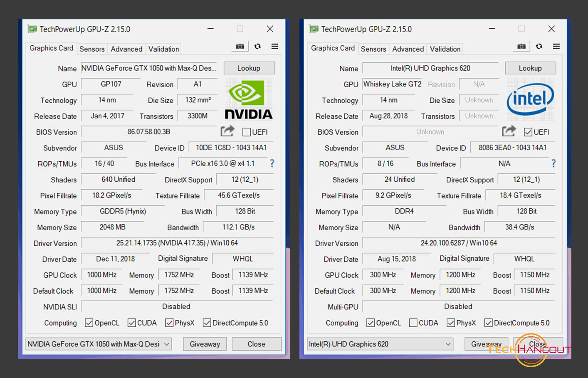Switch to Advanced tab in NVIDIA window
Image resolution: width=588 pixels, height=378 pixels.
click(126, 49)
